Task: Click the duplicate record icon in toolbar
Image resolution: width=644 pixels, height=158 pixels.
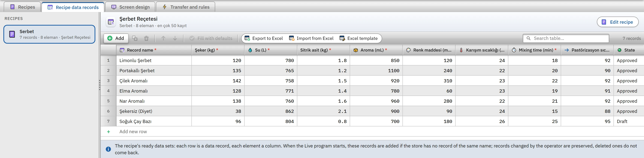Action: click(x=135, y=38)
